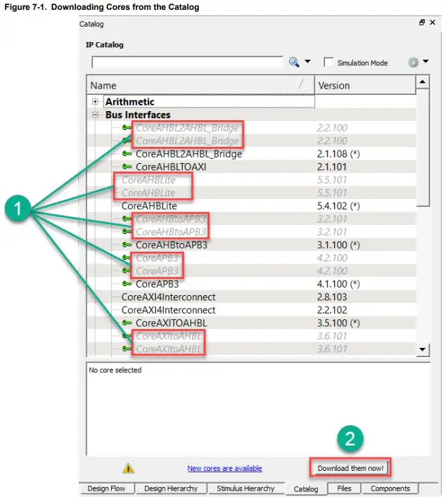Screen dimensions: 448x499
Task: Click the yellow warning triangle icon
Action: 128,468
